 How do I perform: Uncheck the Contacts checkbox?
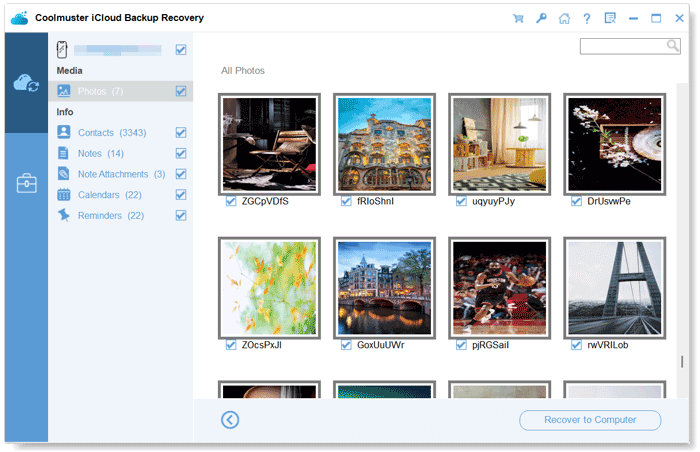181,133
